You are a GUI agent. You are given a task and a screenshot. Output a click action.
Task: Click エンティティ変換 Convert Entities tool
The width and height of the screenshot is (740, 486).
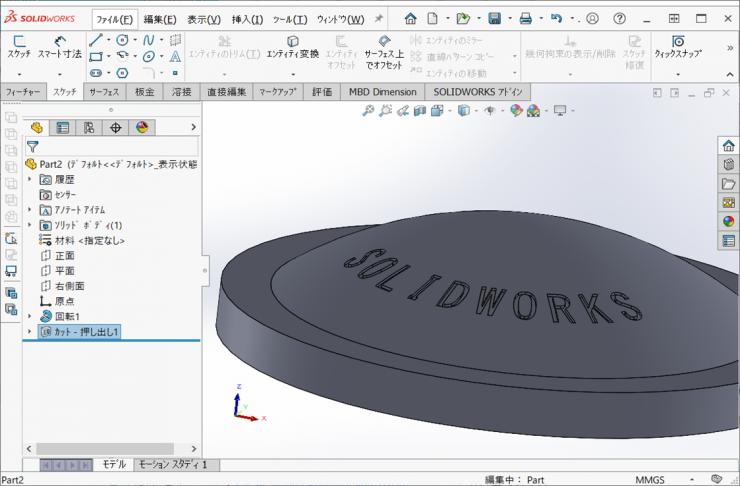point(293,47)
